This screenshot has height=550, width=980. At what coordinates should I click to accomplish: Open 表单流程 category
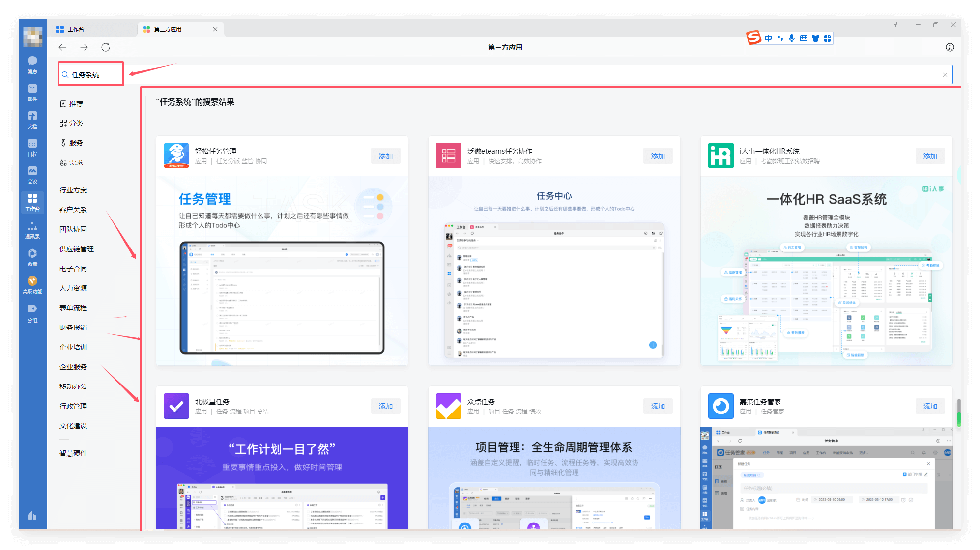click(x=73, y=308)
